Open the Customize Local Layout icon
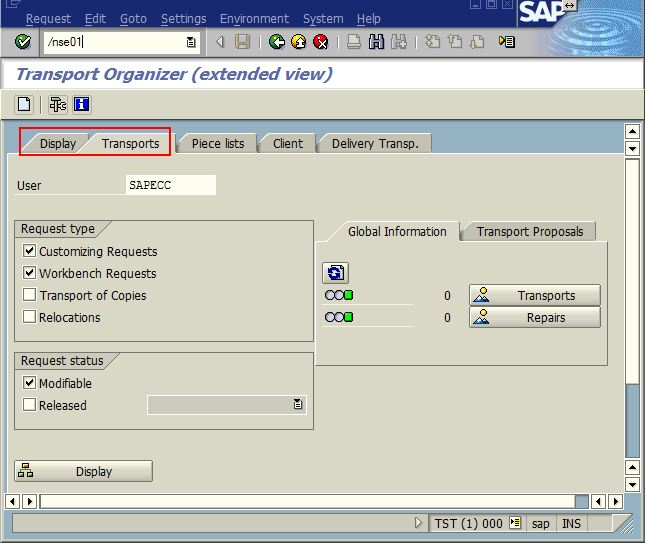The height and width of the screenshot is (543, 645). tap(507, 42)
